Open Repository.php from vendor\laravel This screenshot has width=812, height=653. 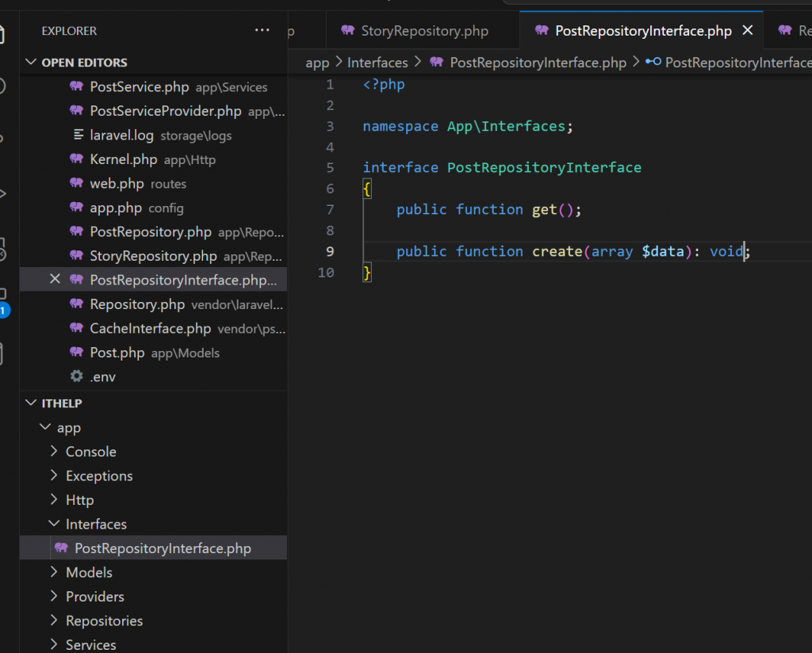click(153, 304)
